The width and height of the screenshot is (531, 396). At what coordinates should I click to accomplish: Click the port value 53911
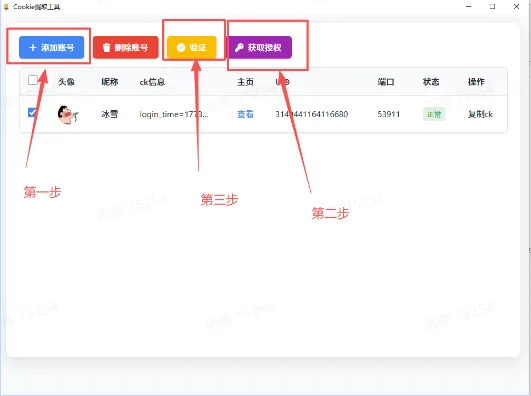click(x=389, y=114)
